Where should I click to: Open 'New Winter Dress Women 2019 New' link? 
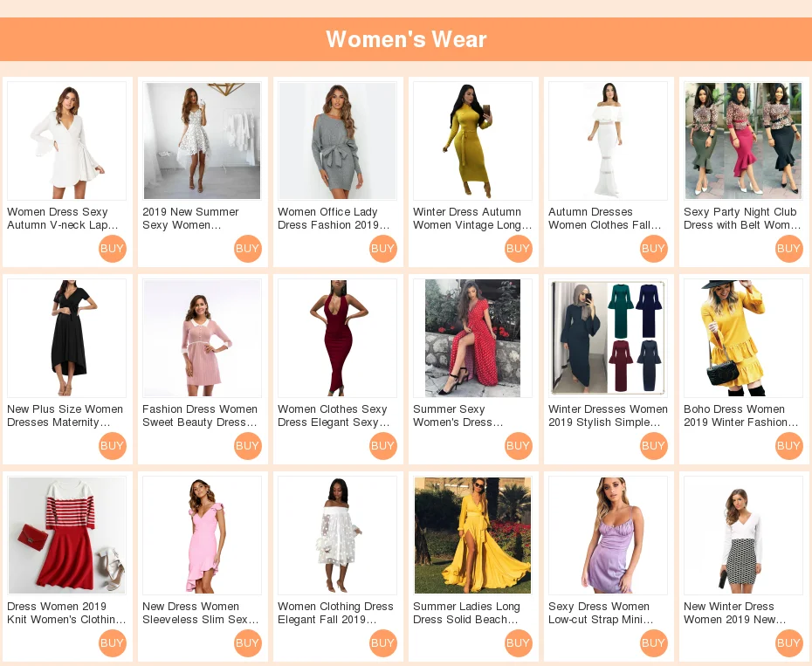735,613
